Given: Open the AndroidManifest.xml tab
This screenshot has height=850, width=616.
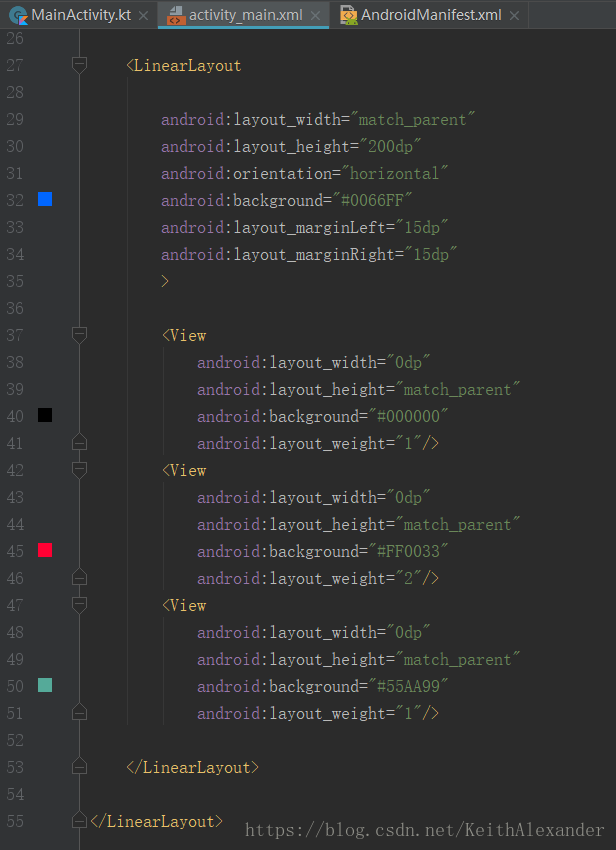Looking at the screenshot, I should coord(431,15).
